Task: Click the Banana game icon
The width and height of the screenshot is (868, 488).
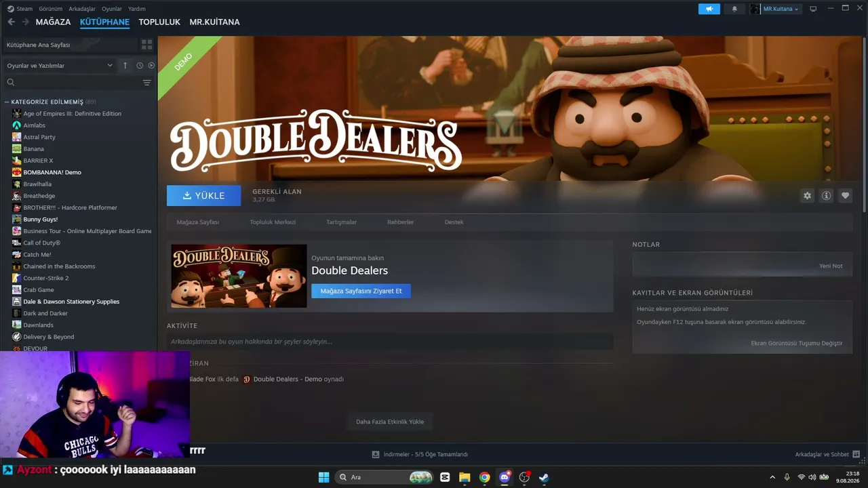Action: [x=16, y=148]
